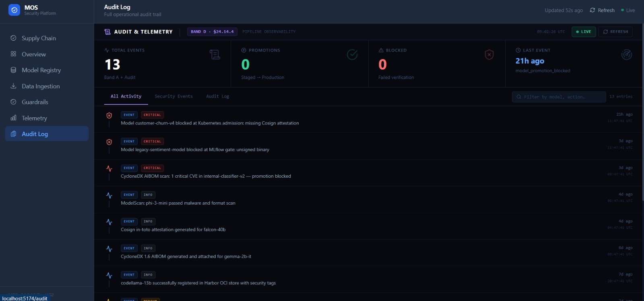Click 'model_promotion_blocked' under Last Event
Screen dimensions: 644x301
(543, 71)
